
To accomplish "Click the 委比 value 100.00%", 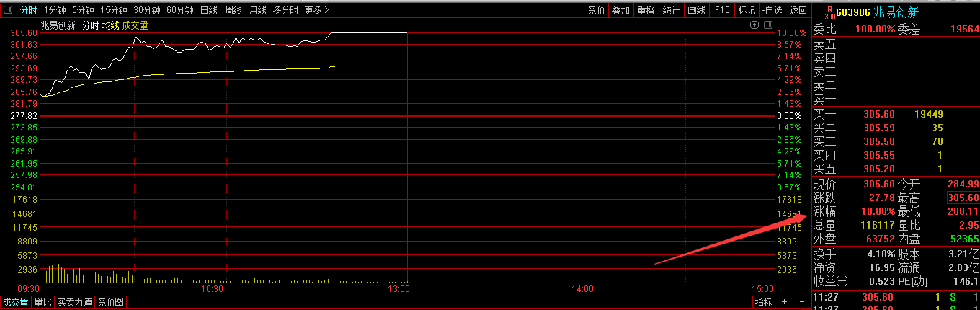I will click(875, 30).
